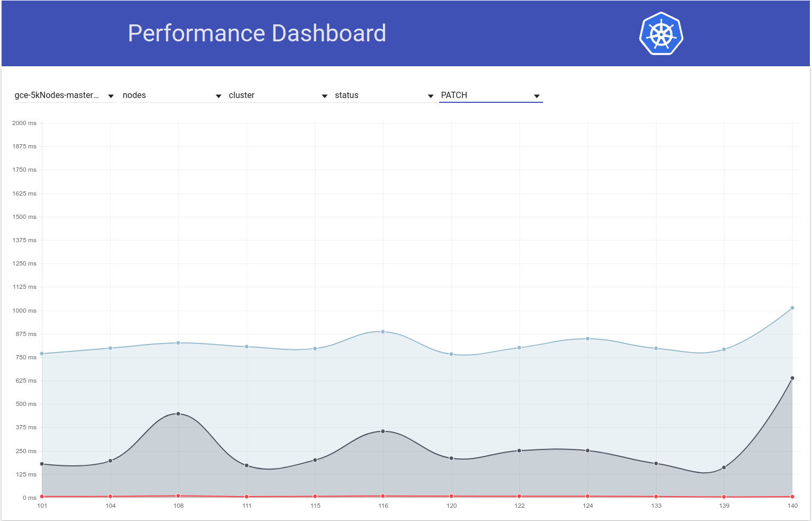Click the dark-gray data point at run 139
Screen dimensions: 812x521
724,467
